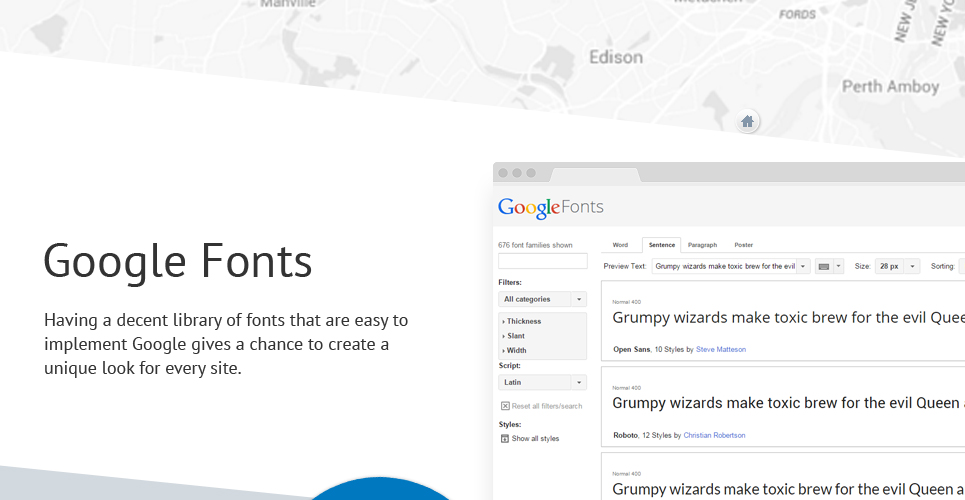Click the Show all styles icon
The width and height of the screenshot is (965, 500).
pos(505,438)
